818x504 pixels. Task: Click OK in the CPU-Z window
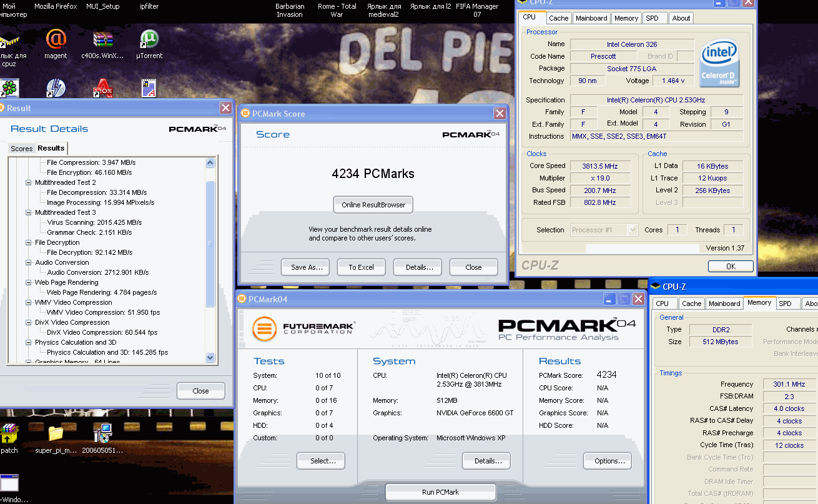731,266
